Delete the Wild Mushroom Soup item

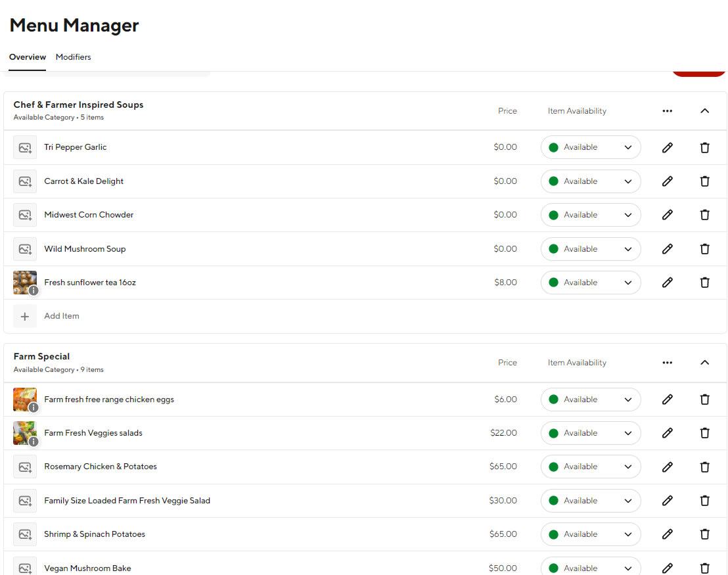point(704,249)
